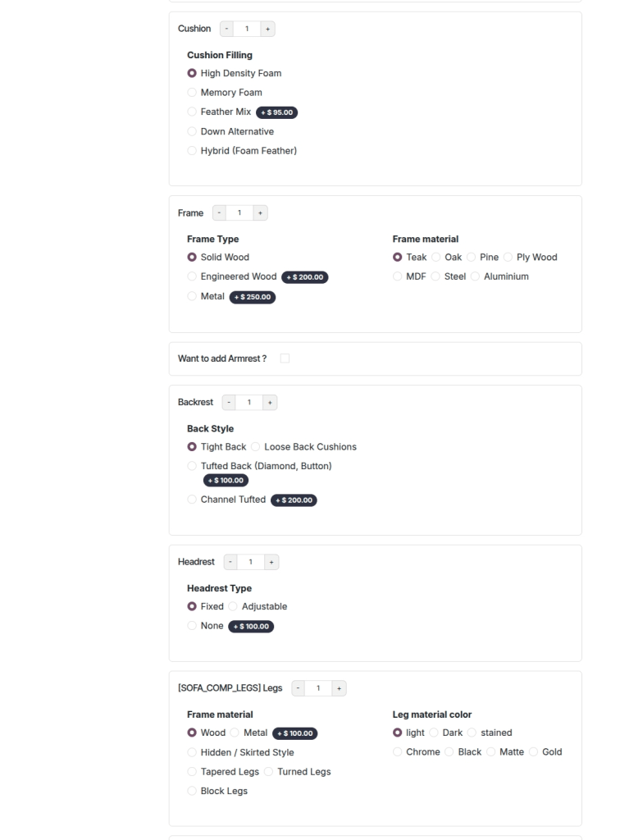The width and height of the screenshot is (620, 840).
Task: Select Memory Foam cushion filling
Action: click(191, 92)
